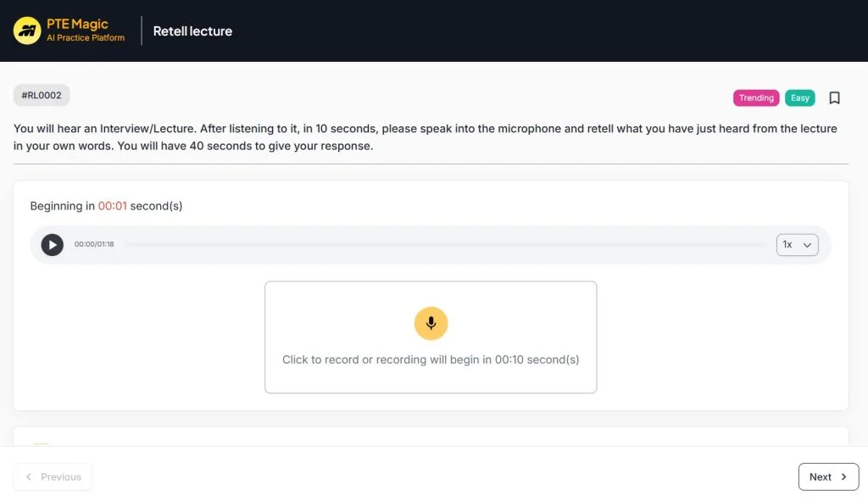Click the 'Click to record' prompt text
Viewport: 868px width, 501px height.
click(x=431, y=359)
